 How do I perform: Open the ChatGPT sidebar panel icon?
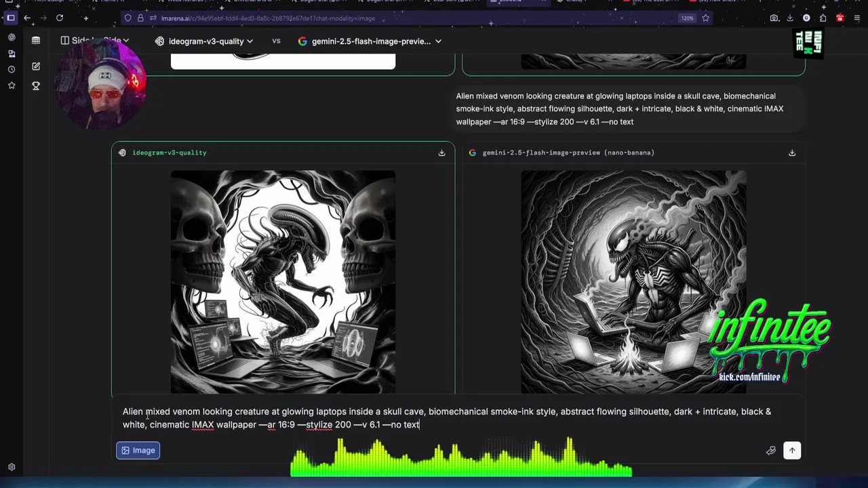[x=12, y=37]
